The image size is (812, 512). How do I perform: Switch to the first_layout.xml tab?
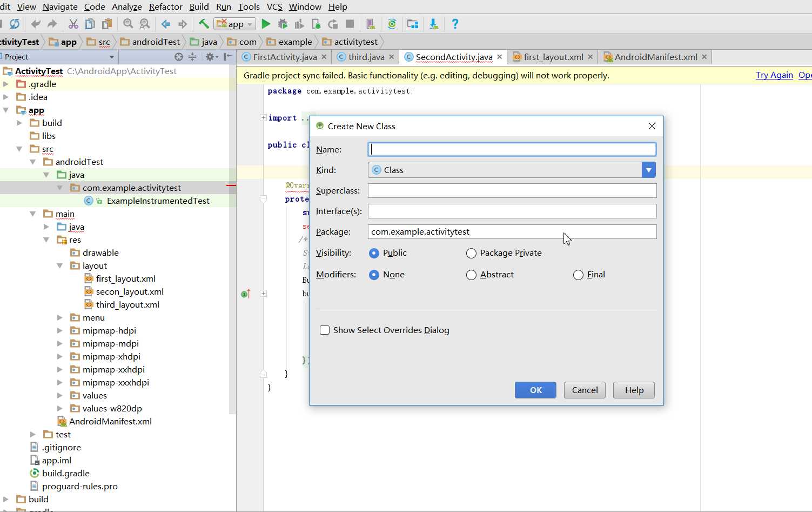[553, 57]
